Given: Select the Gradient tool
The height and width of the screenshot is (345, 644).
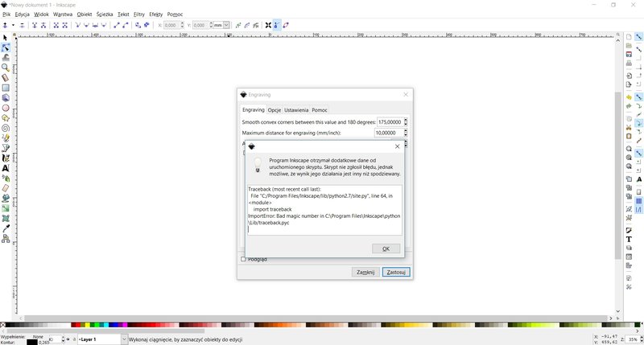Looking at the screenshot, I should tap(6, 208).
